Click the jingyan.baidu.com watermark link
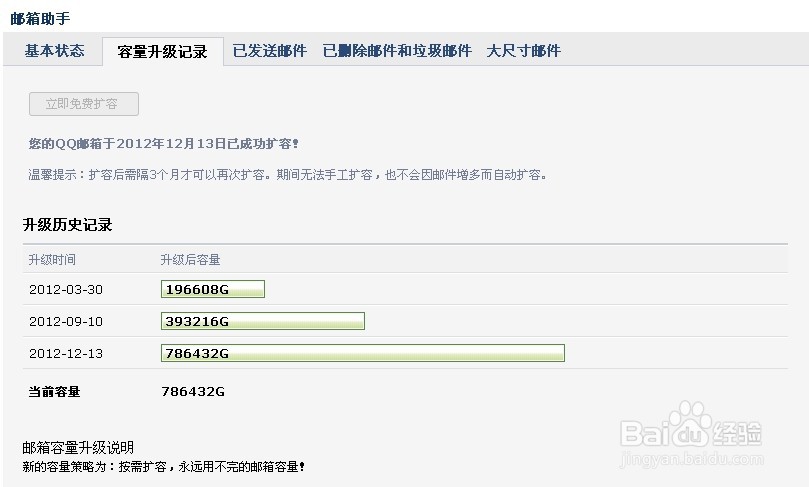Screen dimensions: 809x487 (692, 462)
